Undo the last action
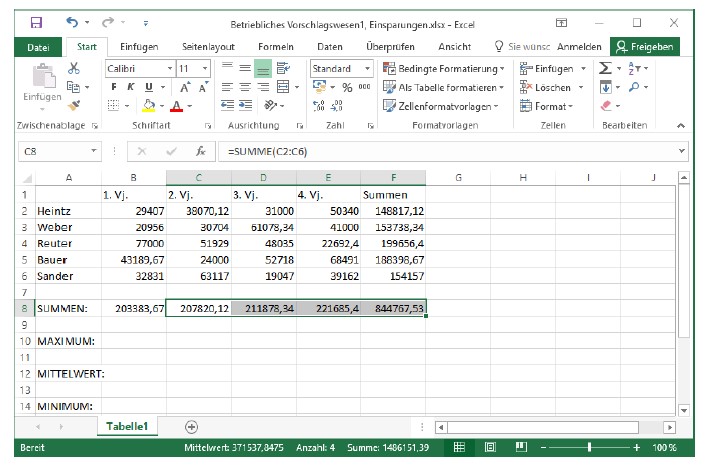 click(x=72, y=22)
